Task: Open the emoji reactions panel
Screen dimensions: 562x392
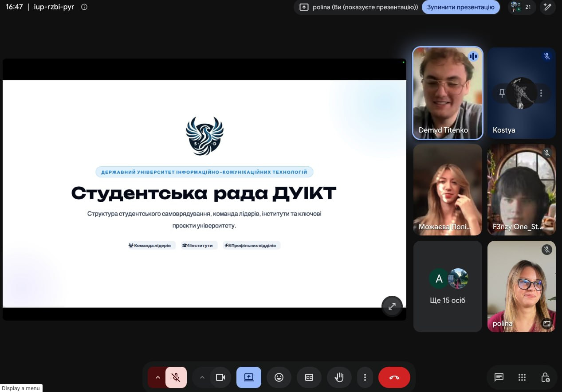Action: (279, 377)
